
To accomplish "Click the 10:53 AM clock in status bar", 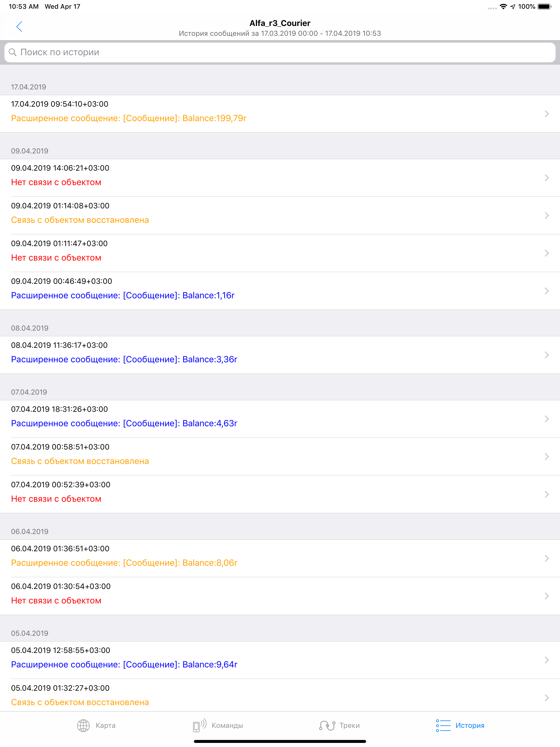I will tap(24, 6).
